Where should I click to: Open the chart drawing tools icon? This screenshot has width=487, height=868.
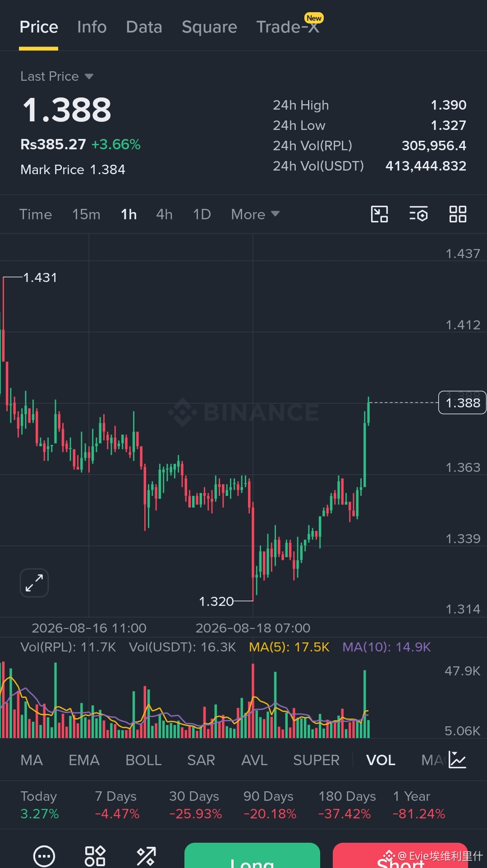(x=379, y=214)
